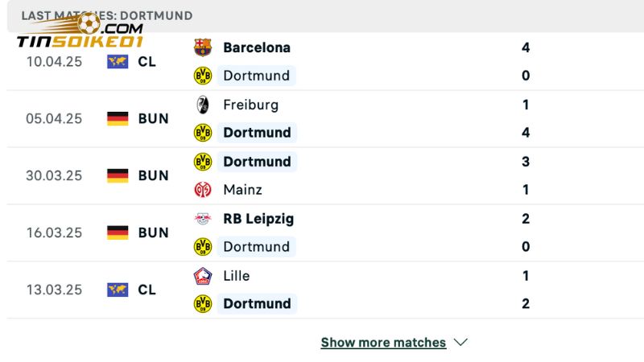Open the Show more matches link

[383, 343]
